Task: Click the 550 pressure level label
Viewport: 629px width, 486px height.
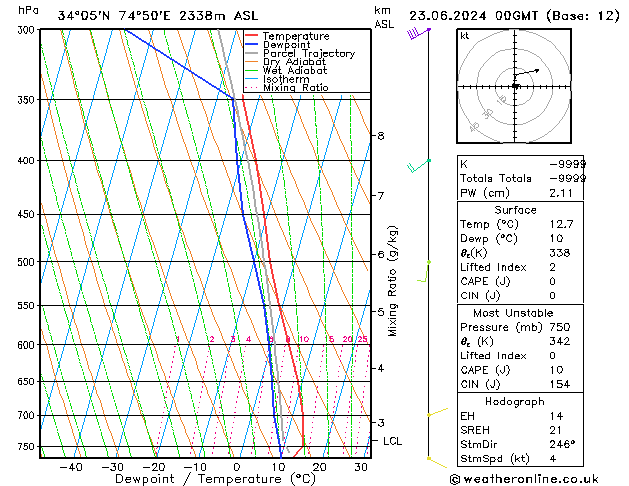Action: pyautogui.click(x=28, y=306)
